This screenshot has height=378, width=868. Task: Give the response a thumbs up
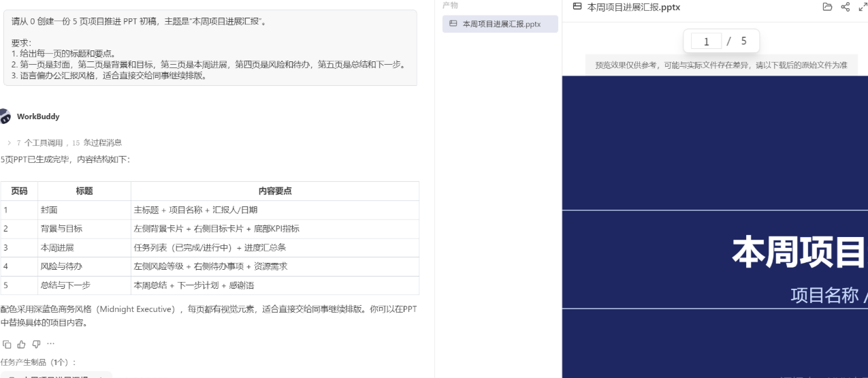coord(22,344)
